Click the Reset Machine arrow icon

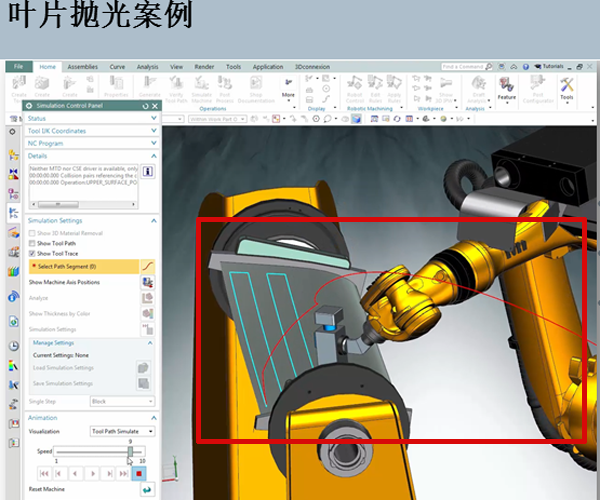coord(147,490)
